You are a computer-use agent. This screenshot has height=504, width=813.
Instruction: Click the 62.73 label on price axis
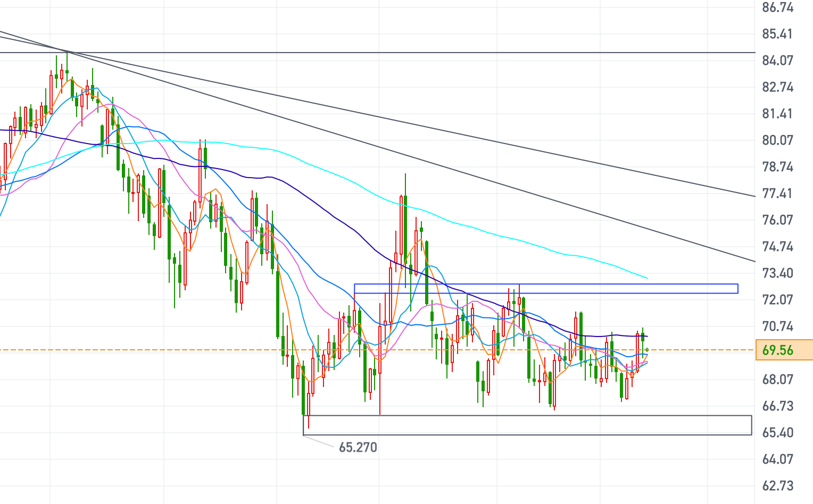point(777,485)
